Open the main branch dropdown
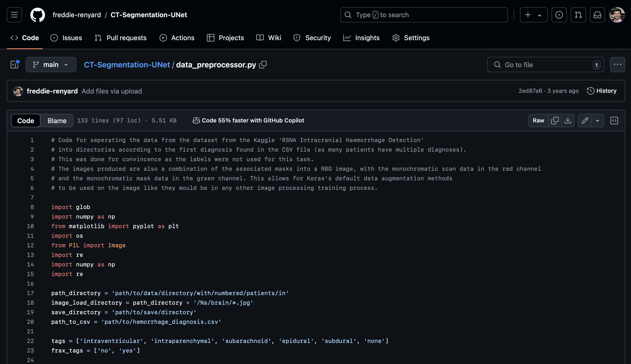This screenshot has width=631, height=364. (51, 65)
